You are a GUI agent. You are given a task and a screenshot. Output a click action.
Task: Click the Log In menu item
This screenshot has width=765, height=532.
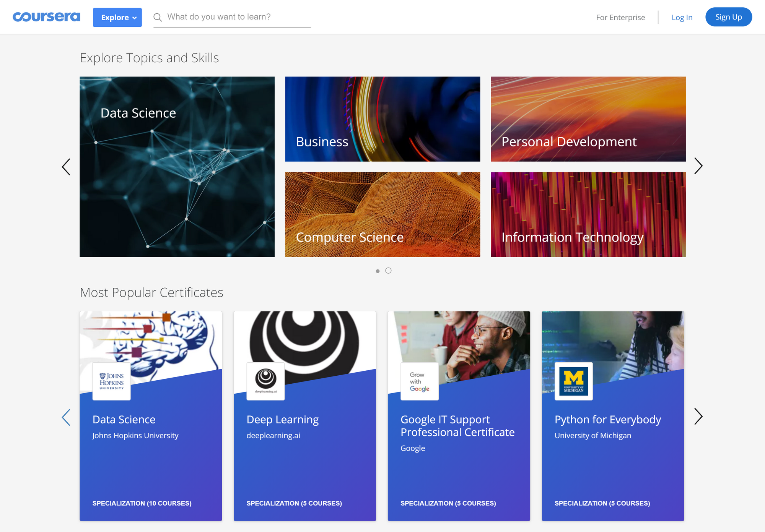681,17
